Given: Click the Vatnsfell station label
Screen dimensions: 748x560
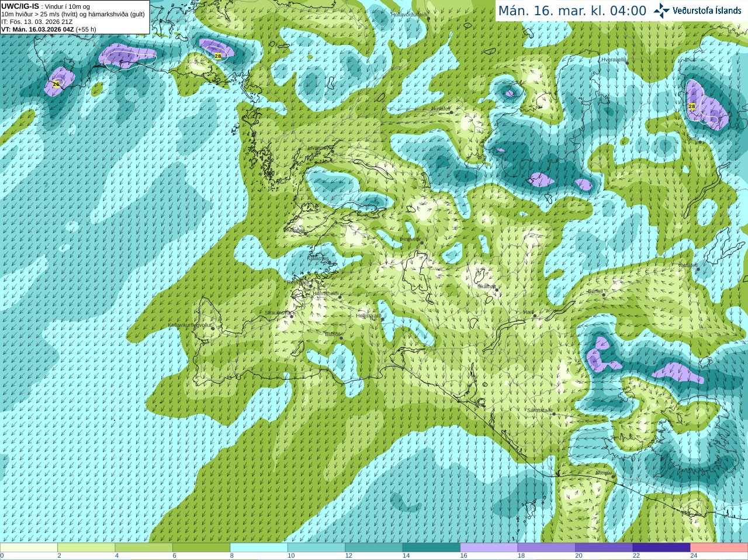Looking at the screenshot, I should coord(688,265).
